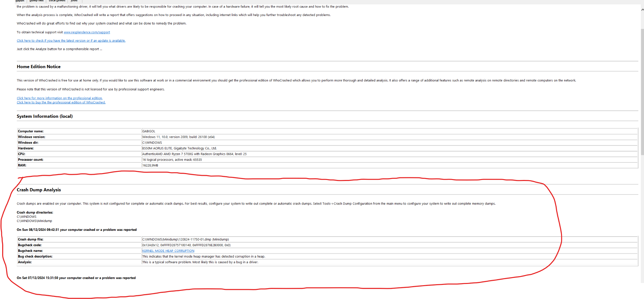
Task: Click the buy professional edition of WhoCrashed link
Action: click(x=61, y=102)
